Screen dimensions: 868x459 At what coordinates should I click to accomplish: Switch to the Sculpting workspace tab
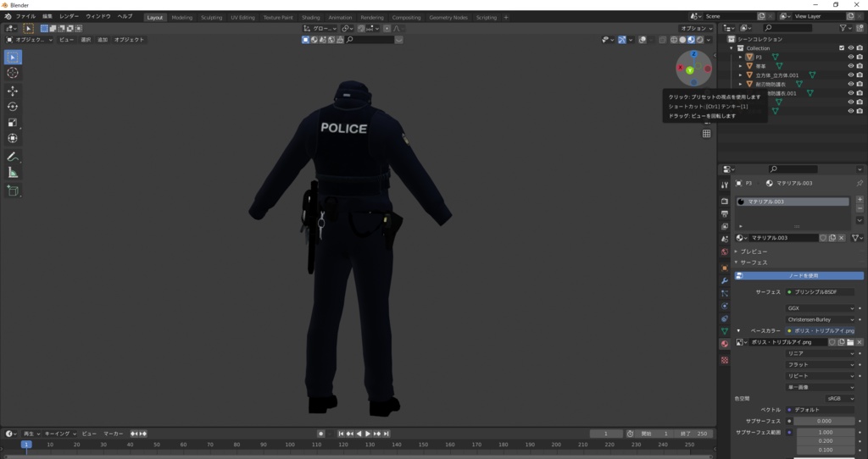point(211,18)
